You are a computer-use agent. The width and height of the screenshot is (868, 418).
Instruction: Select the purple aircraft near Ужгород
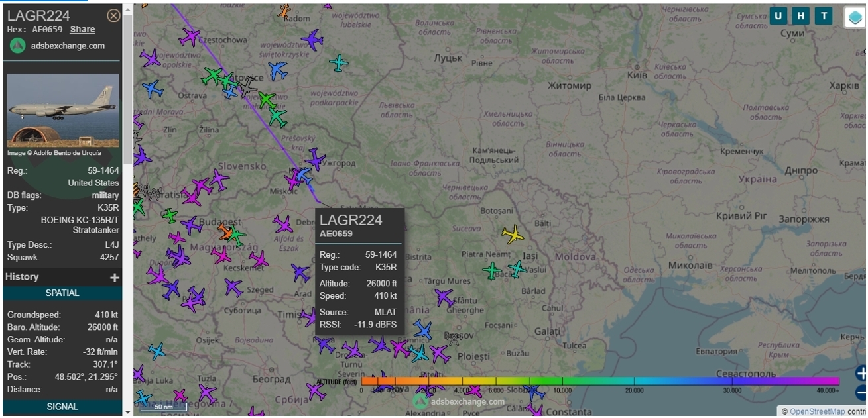(315, 159)
